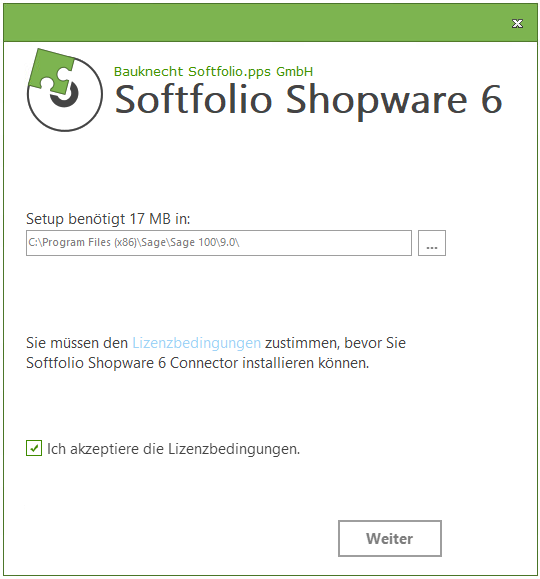This screenshot has width=540, height=579.
Task: Click the dark ring inside the Softfolio logo
Action: [x=65, y=95]
